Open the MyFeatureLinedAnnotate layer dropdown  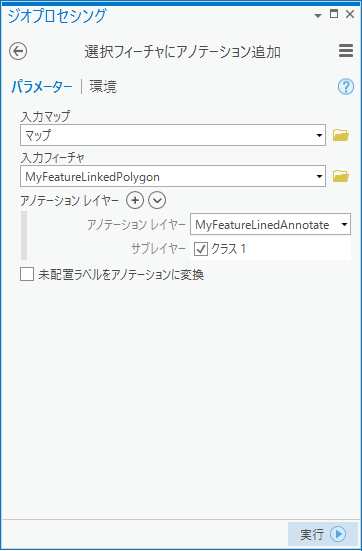(344, 224)
